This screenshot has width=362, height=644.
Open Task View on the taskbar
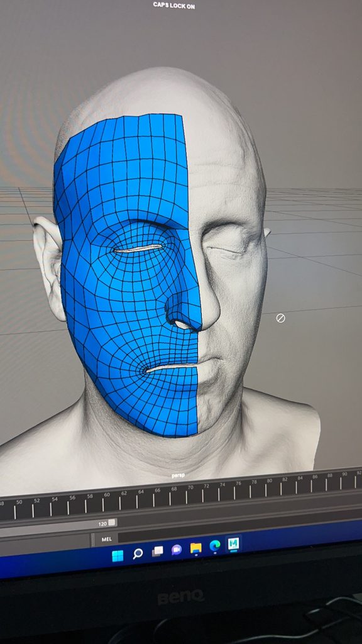point(158,551)
